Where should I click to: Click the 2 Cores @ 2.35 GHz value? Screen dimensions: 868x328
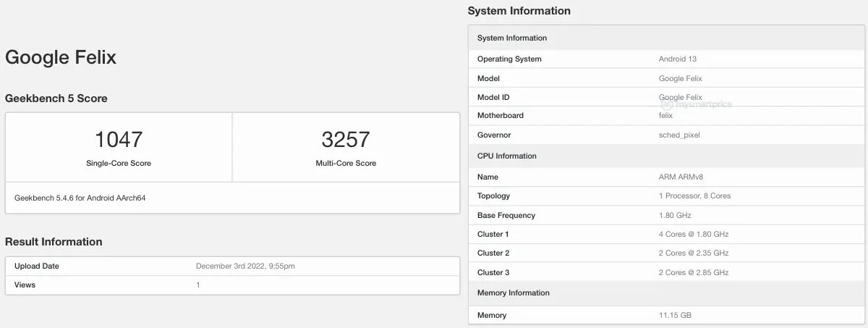[694, 253]
